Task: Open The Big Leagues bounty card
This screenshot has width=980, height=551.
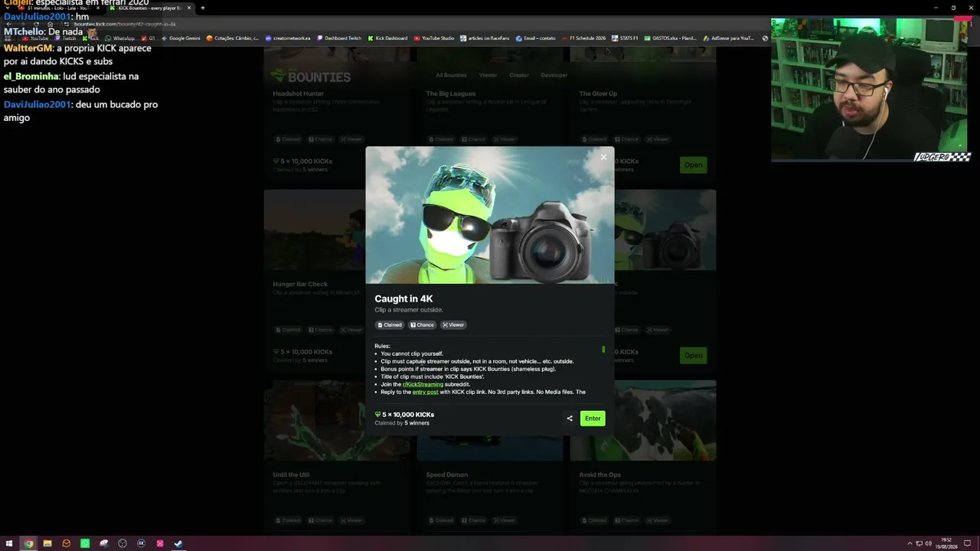Action: tap(490, 115)
